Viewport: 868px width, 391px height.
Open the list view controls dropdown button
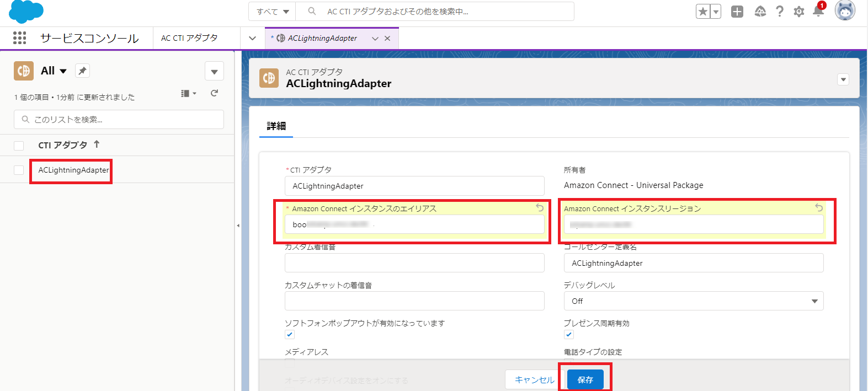click(x=214, y=71)
